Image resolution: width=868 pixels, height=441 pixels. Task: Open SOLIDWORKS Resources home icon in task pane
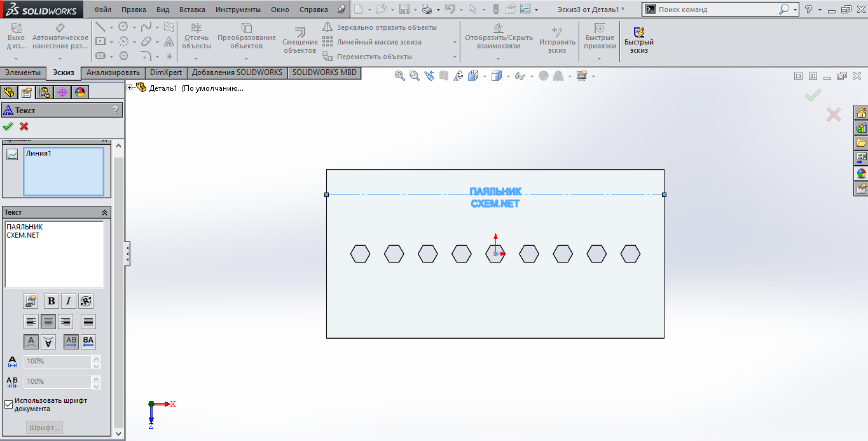tap(862, 113)
